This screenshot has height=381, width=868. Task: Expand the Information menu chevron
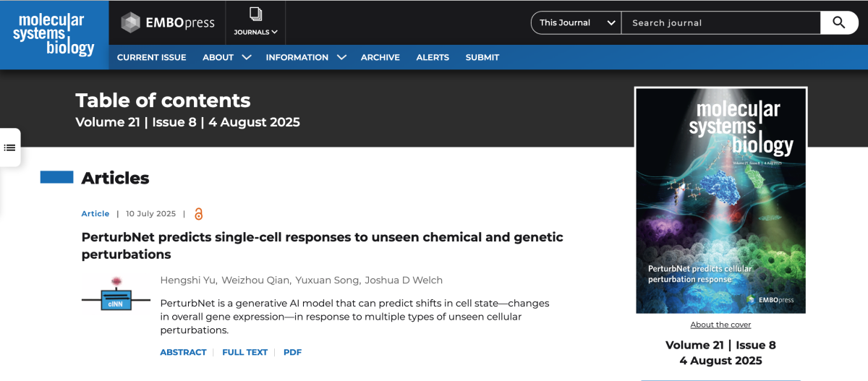(341, 57)
